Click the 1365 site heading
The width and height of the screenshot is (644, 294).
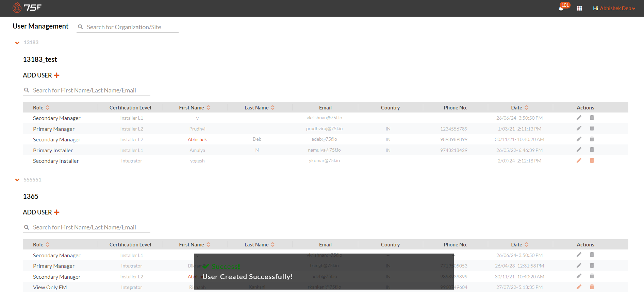pos(31,196)
